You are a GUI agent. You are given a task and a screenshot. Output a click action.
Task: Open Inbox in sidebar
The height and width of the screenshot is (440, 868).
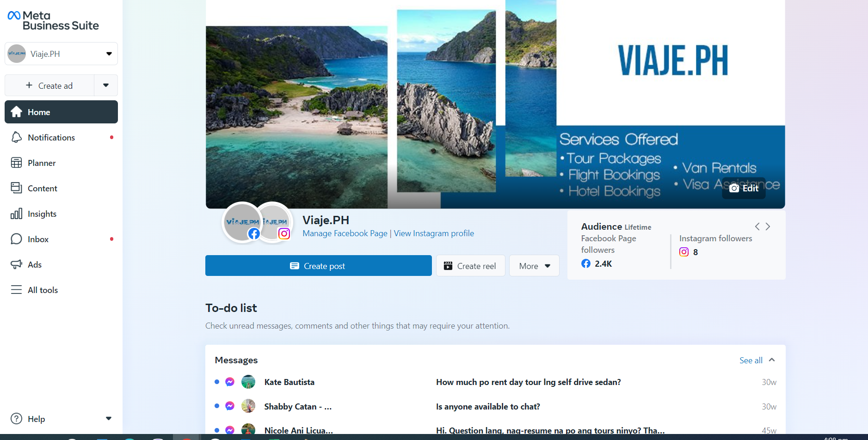point(61,239)
